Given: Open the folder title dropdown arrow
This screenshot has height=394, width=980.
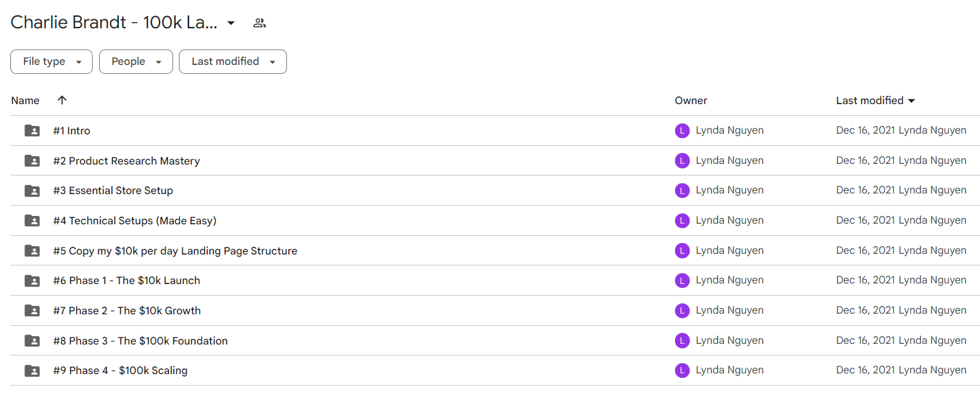Looking at the screenshot, I should [231, 23].
